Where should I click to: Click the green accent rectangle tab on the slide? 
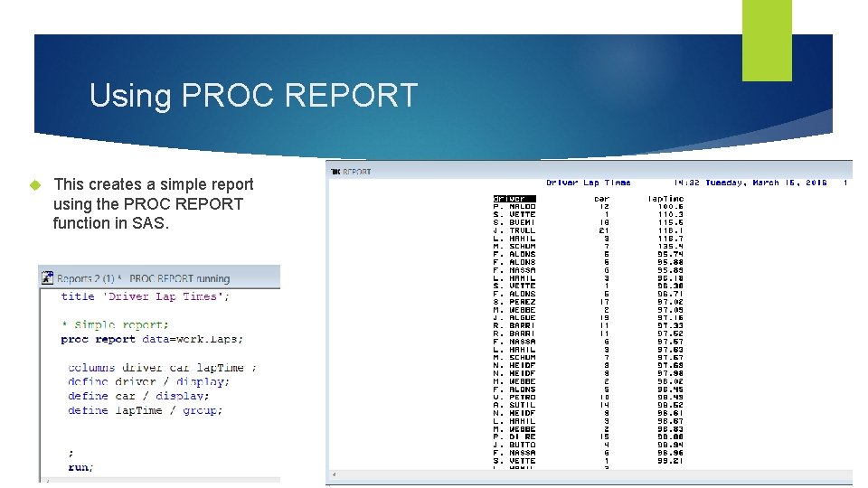767,41
